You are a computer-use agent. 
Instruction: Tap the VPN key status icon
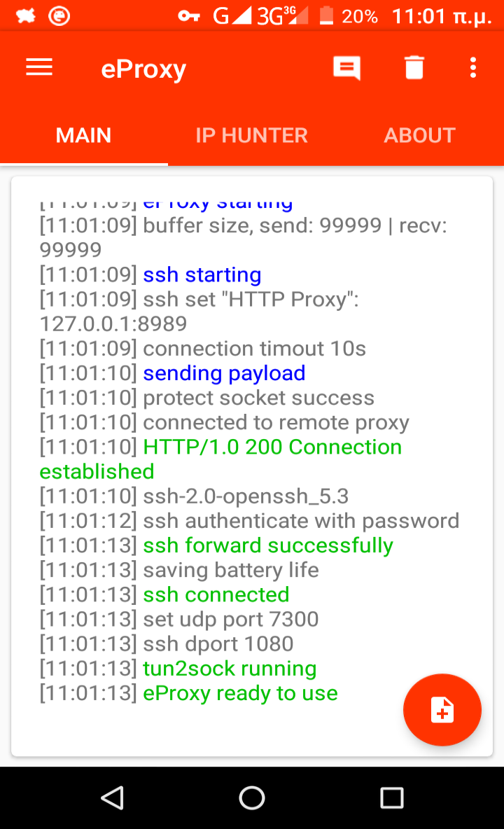pos(188,16)
